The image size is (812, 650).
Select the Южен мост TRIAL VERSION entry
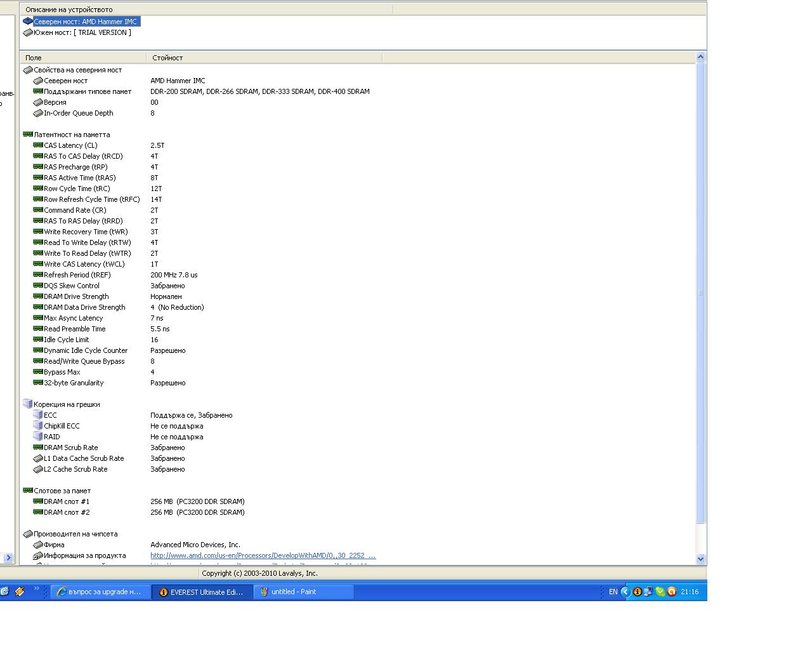[x=82, y=32]
